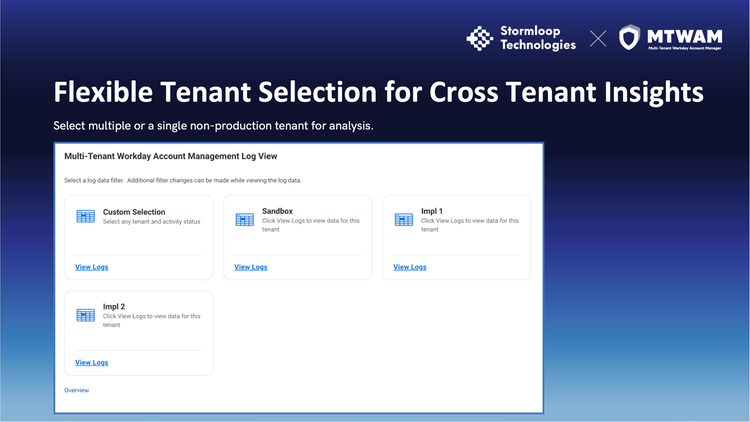Viewport: 750px width, 422px height.
Task: Open View Logs for Custom Selection
Action: pyautogui.click(x=92, y=267)
